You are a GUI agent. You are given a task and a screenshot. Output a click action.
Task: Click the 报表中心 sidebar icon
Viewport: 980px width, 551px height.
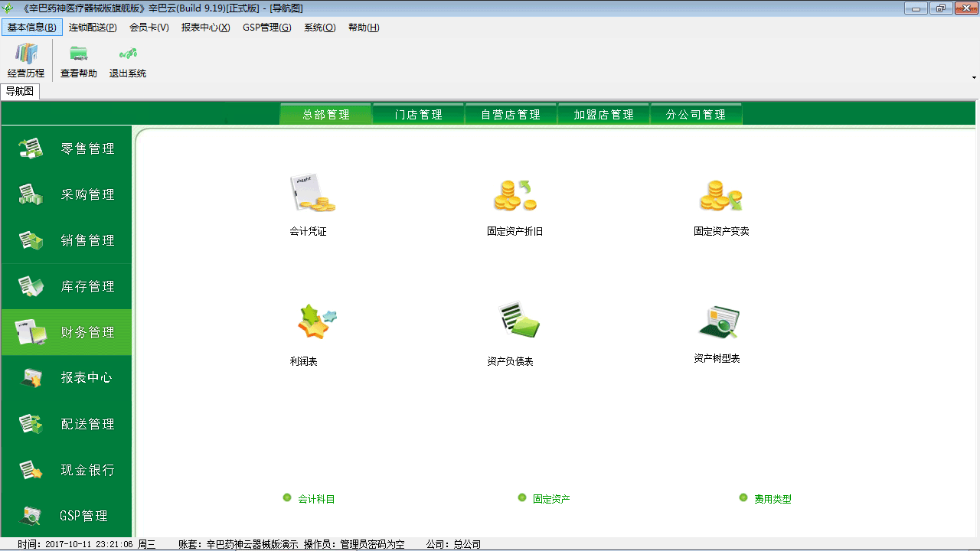point(31,378)
